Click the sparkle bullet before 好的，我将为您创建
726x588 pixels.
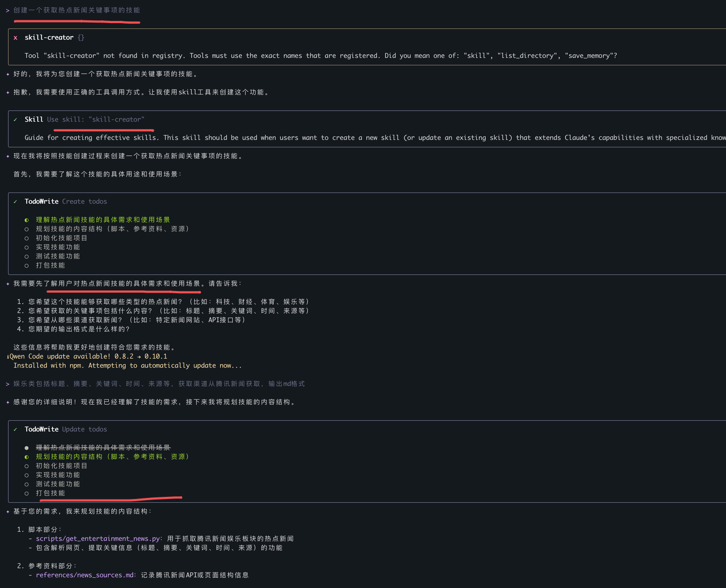click(x=8, y=74)
